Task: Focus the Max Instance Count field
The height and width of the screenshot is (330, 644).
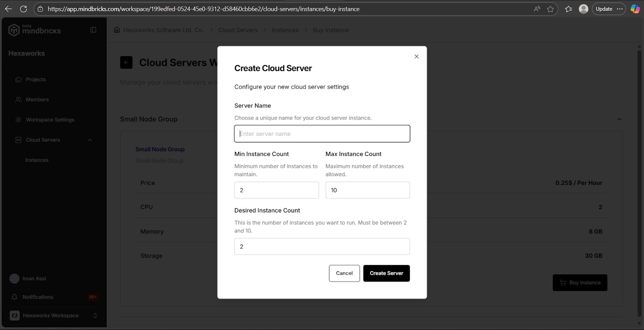Action: [367, 190]
